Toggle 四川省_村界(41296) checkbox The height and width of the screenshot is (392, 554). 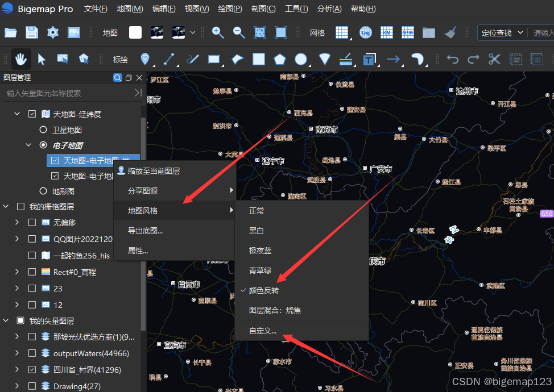[x=32, y=369]
